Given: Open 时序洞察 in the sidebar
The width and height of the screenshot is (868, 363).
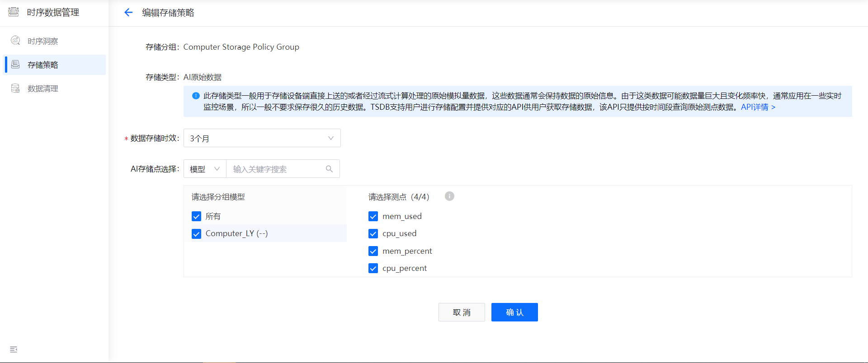Looking at the screenshot, I should coord(54,41).
